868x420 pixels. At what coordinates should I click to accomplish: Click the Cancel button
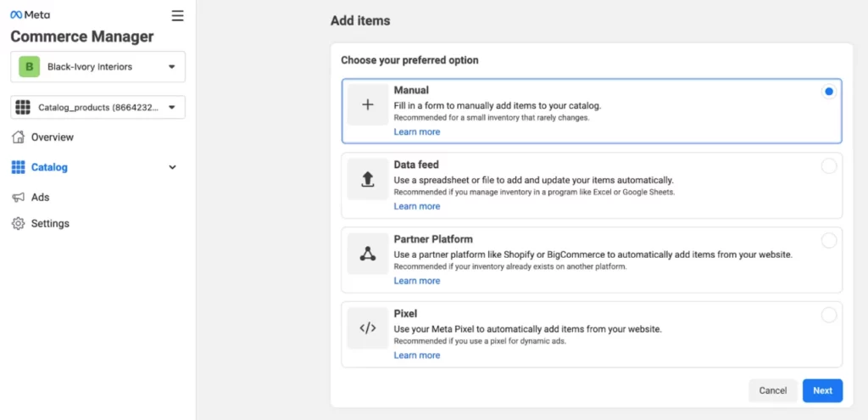(773, 390)
